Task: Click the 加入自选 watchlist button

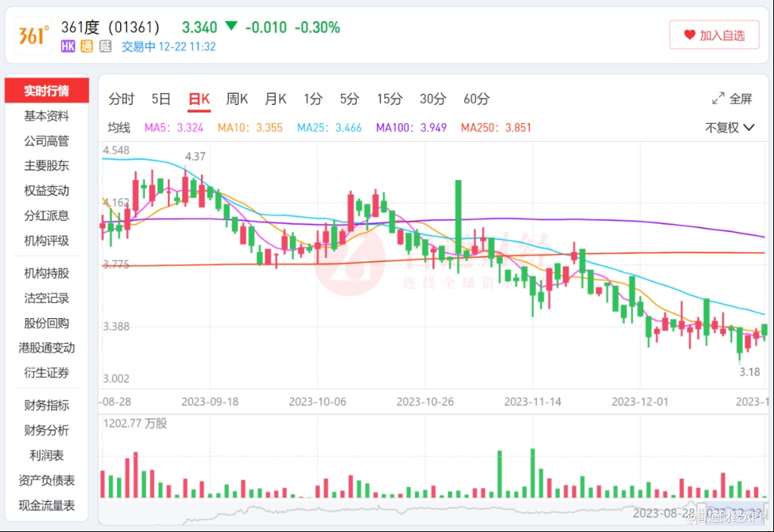Action: pos(715,35)
